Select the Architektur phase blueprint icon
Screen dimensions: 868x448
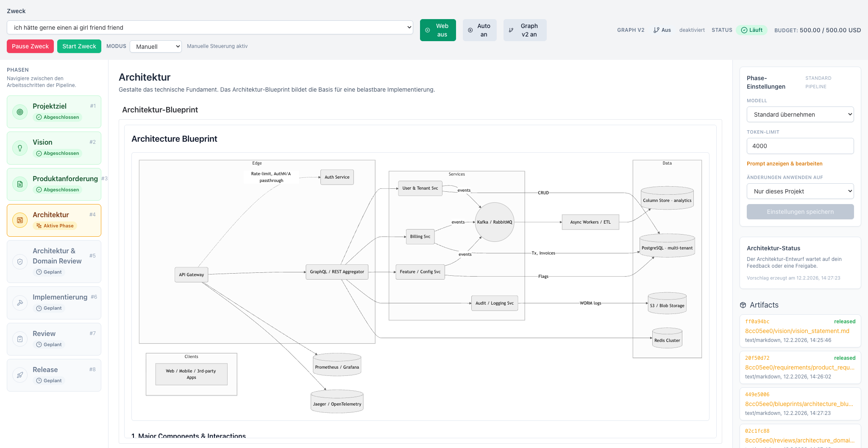point(20,220)
